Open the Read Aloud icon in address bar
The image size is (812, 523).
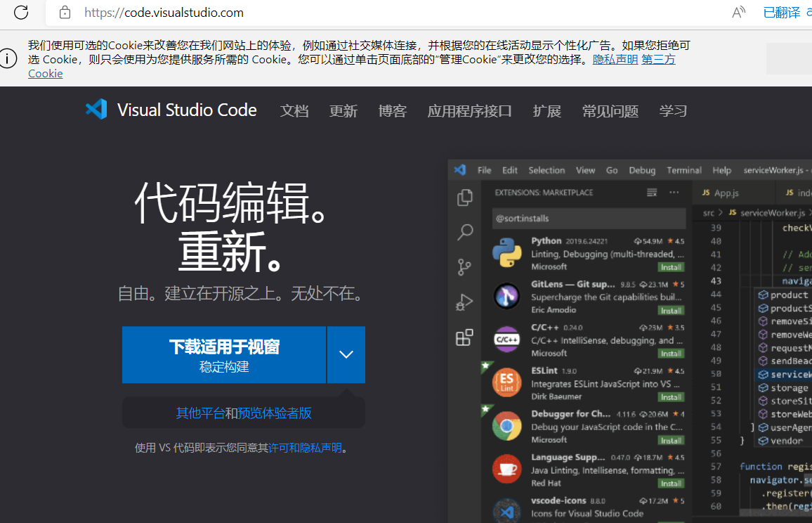[x=738, y=12]
